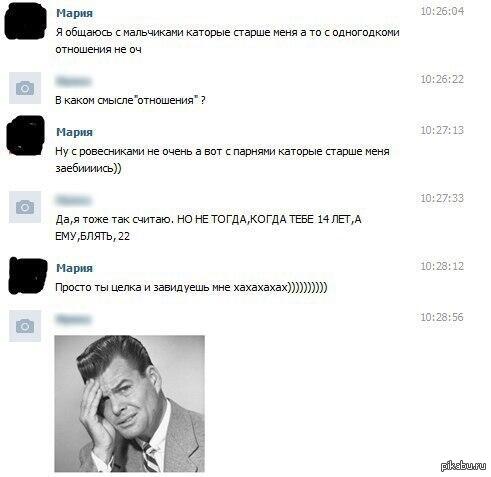Select the message "В каком смысле отношения?"
Image resolution: width=491 pixels, height=477 pixels.
(x=130, y=100)
